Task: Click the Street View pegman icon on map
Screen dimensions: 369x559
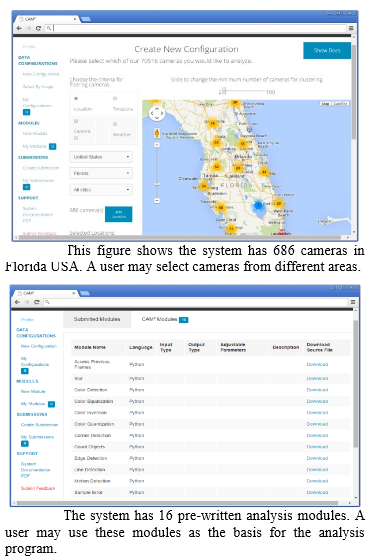Action: tap(157, 133)
